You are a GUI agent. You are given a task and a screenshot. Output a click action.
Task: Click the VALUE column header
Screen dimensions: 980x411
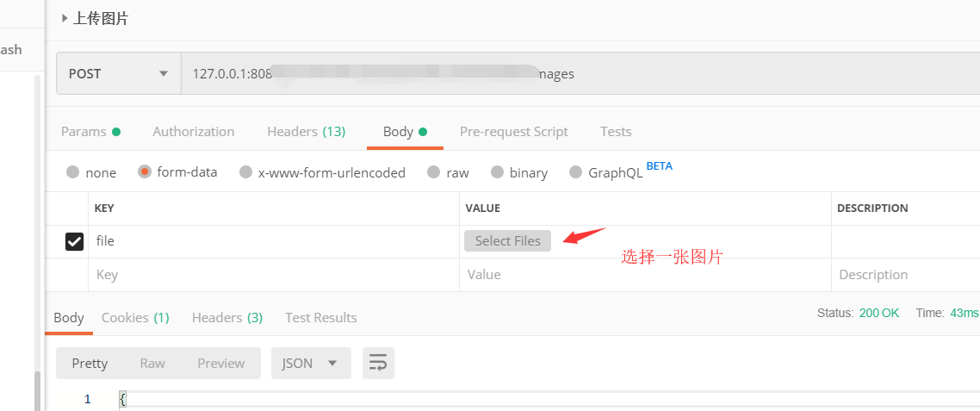pos(482,209)
